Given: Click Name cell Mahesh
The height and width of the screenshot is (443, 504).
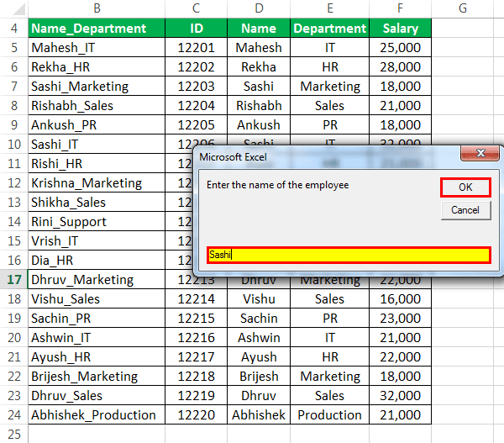Looking at the screenshot, I should (259, 48).
